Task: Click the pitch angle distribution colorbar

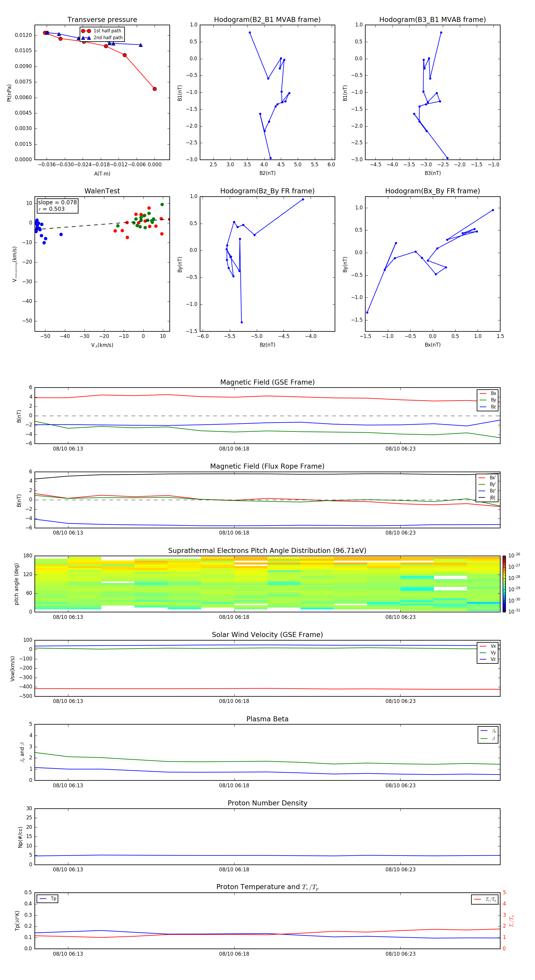Action: point(504,584)
